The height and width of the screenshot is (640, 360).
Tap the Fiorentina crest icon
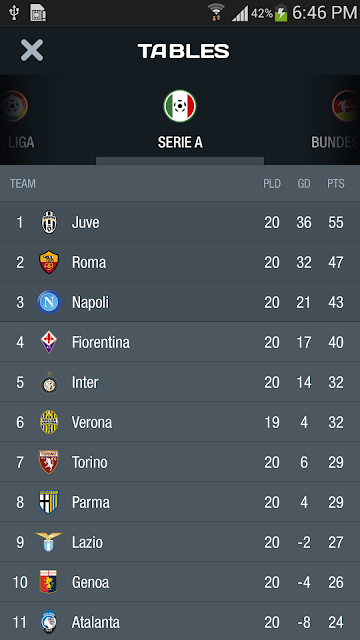point(49,342)
